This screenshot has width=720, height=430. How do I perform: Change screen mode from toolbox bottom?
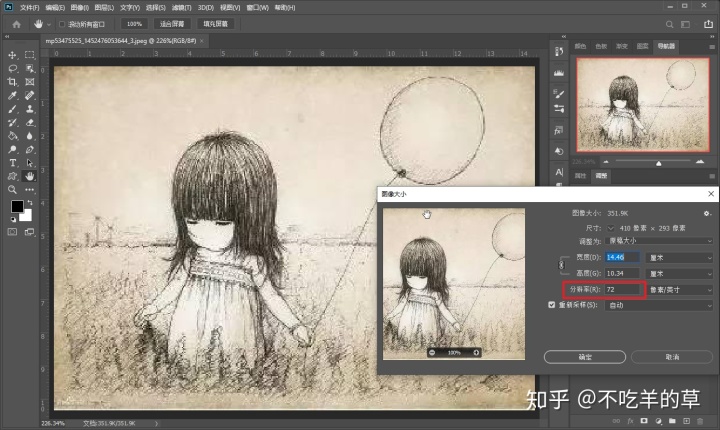[30, 232]
